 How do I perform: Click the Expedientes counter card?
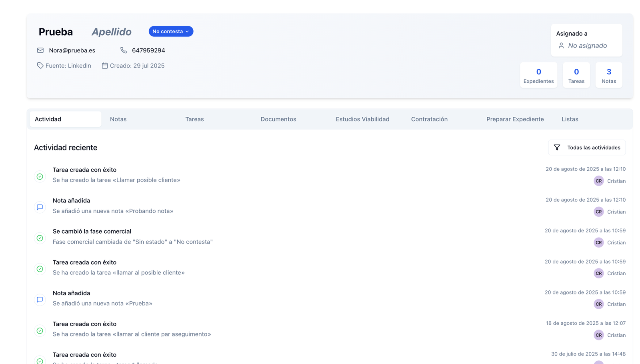click(539, 75)
